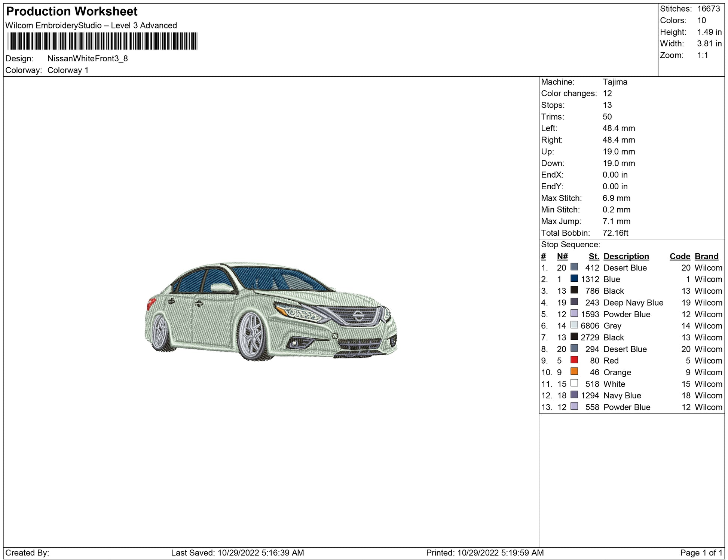The height and width of the screenshot is (560, 728).
Task: Click the embroidered Nissan car design preview
Action: point(270,311)
